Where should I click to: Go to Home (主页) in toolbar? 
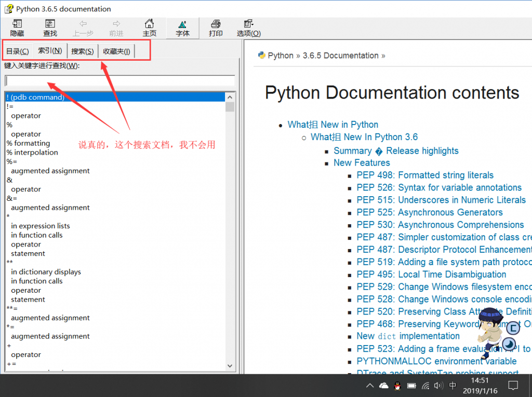(149, 28)
